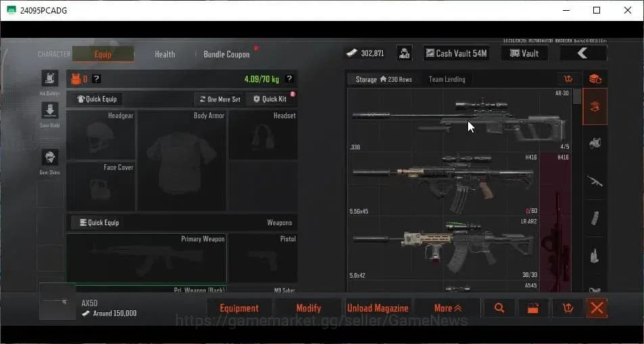Select the magazine category icon
This screenshot has height=344, width=644.
pyautogui.click(x=595, y=218)
